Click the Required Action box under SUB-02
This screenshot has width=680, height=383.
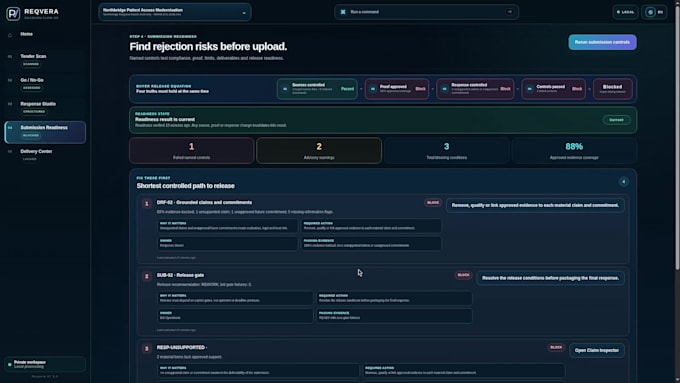pos(394,298)
